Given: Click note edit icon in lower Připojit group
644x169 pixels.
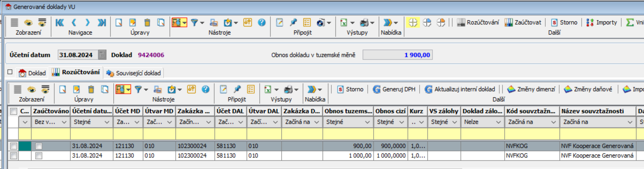Looking at the screenshot, I should (223, 89).
